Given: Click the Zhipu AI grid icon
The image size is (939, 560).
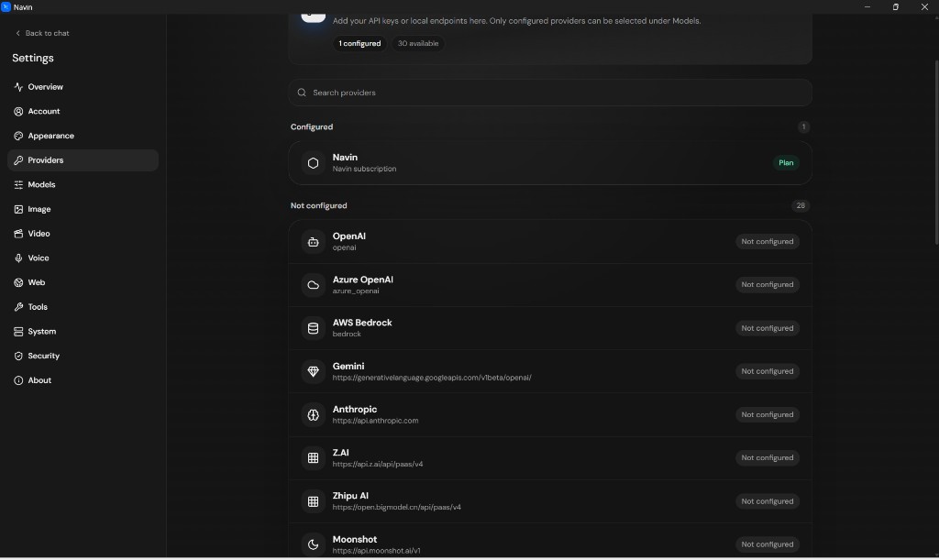Looking at the screenshot, I should point(314,501).
